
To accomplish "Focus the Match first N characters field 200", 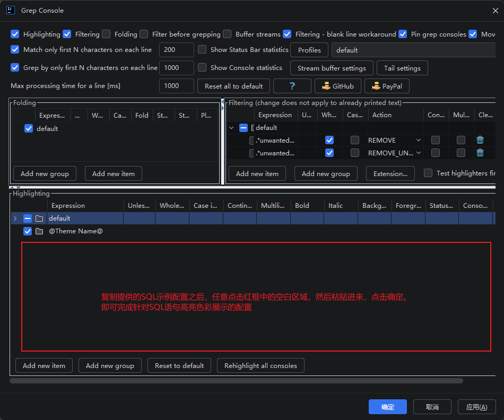I will click(177, 50).
